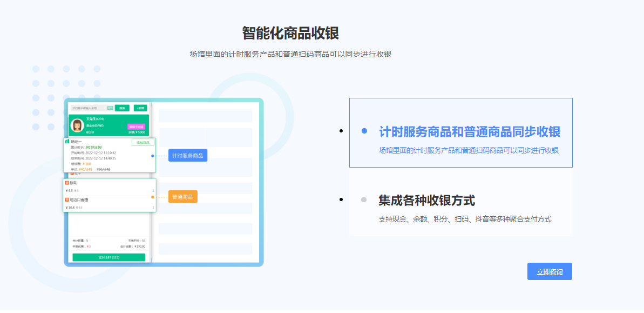Image resolution: width=644 pixels, height=313 pixels.
Task: Click the quantity value beside 炫迈口香糖
Action: [x=153, y=208]
